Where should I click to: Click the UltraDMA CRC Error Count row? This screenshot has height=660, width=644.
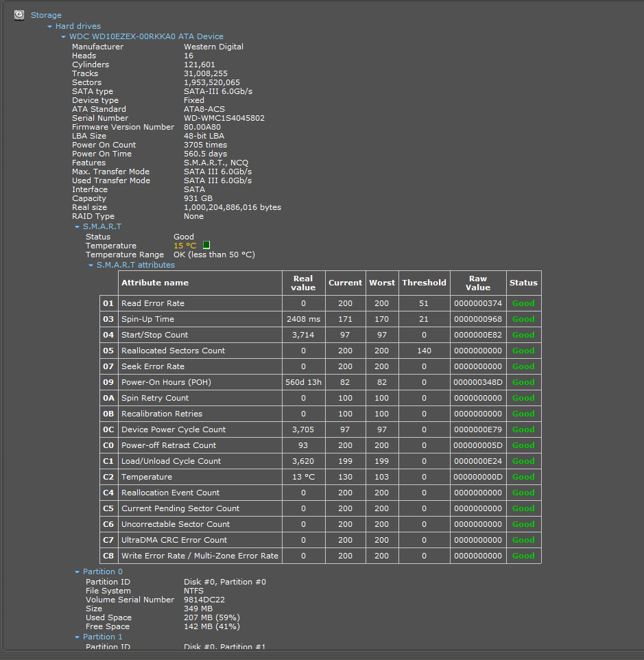pos(174,540)
